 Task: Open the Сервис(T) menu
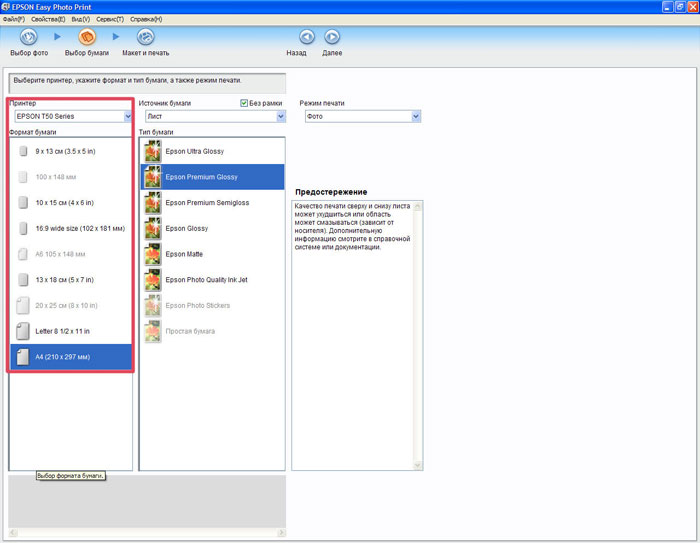click(110, 19)
